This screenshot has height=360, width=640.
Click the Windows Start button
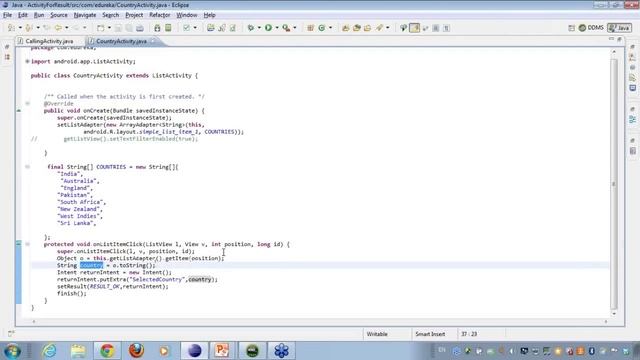[x=12, y=351]
